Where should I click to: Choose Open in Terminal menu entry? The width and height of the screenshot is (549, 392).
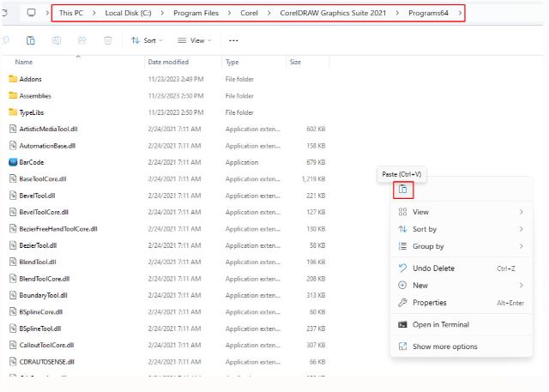coord(462,325)
